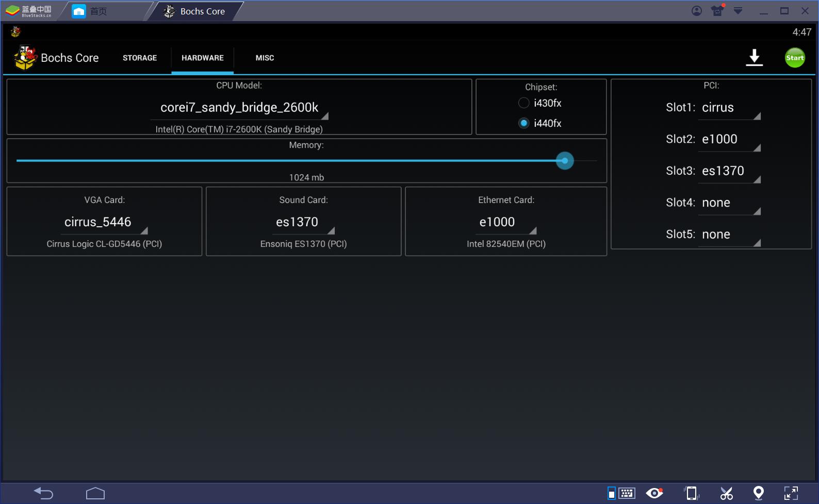Image resolution: width=819 pixels, height=504 pixels.
Task: Toggle fullscreen with the expand icon
Action: (x=791, y=493)
